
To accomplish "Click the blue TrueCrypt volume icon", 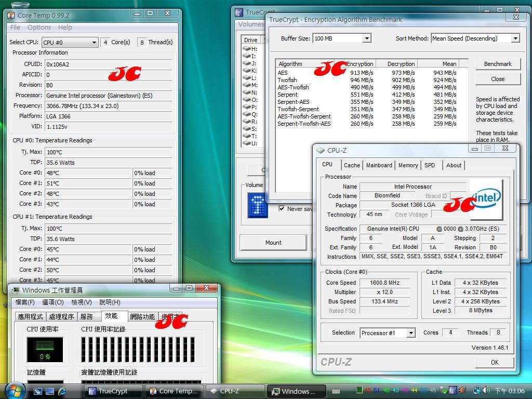I will pyautogui.click(x=258, y=205).
